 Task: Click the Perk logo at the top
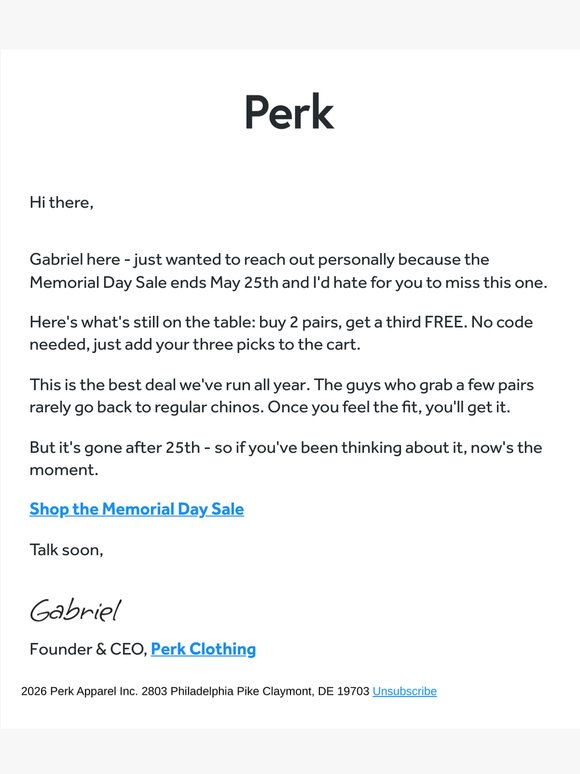(290, 112)
